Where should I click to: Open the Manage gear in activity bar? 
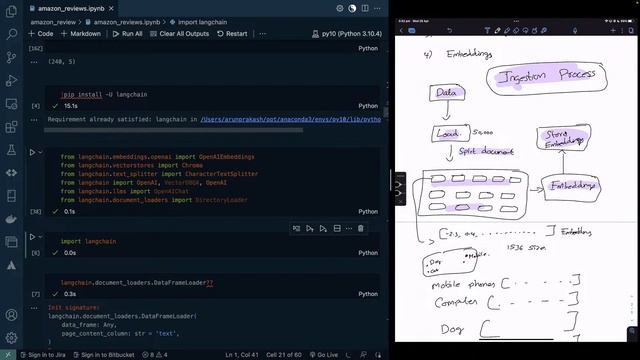coord(11,338)
